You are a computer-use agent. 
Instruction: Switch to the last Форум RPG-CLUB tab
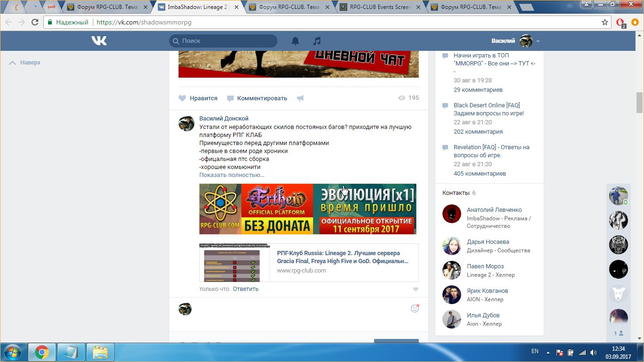[x=470, y=7]
